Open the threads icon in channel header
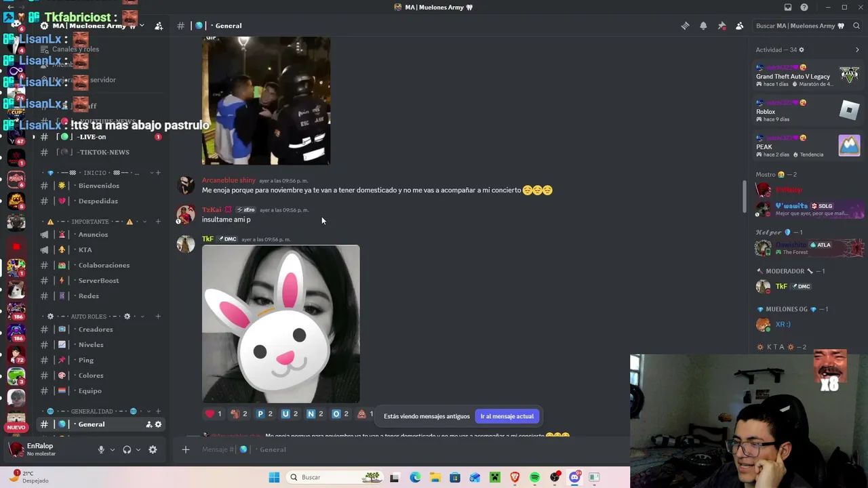 [685, 26]
